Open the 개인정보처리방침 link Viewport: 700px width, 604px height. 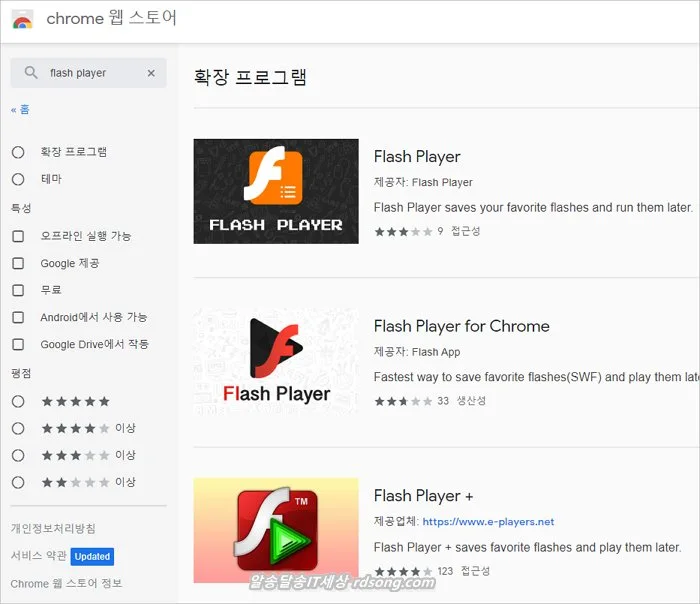53,528
